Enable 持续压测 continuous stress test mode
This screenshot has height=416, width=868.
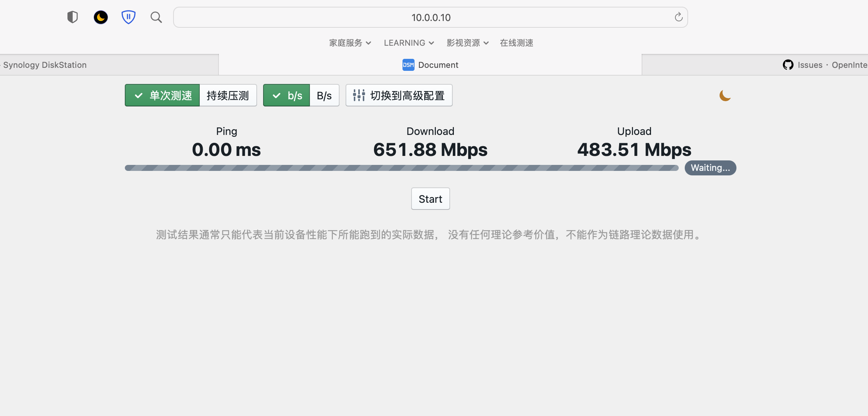[x=227, y=95]
